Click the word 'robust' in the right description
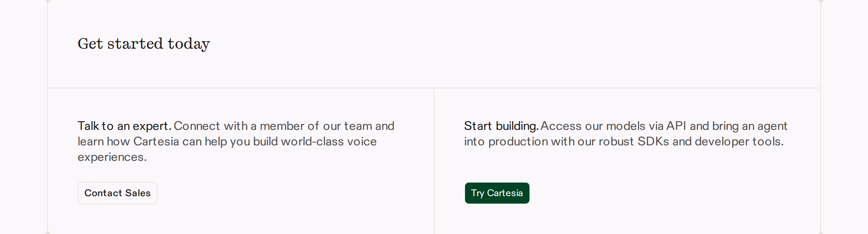The height and width of the screenshot is (234, 868). 616,141
